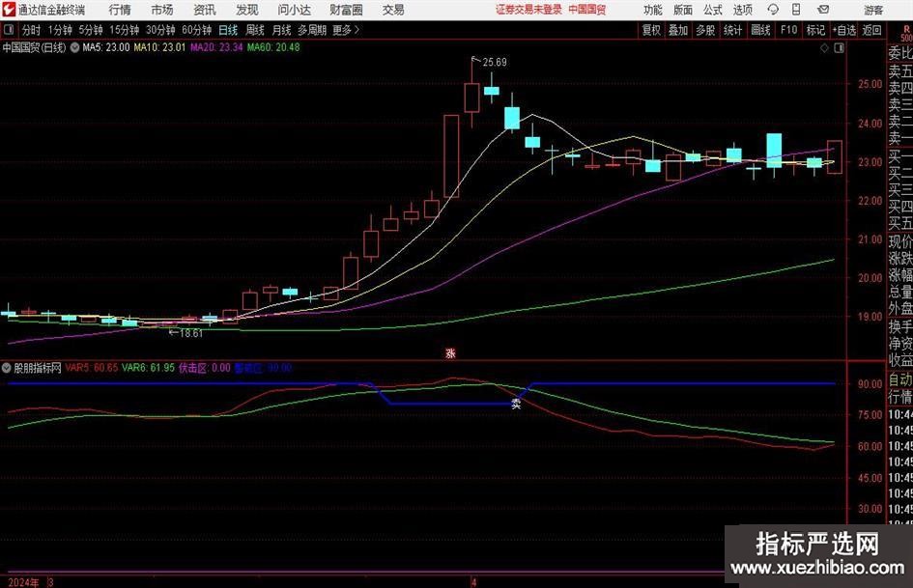Screen dimensions: 913x588
Task: Switch to 15分钟 period tab
Action: pos(124,30)
